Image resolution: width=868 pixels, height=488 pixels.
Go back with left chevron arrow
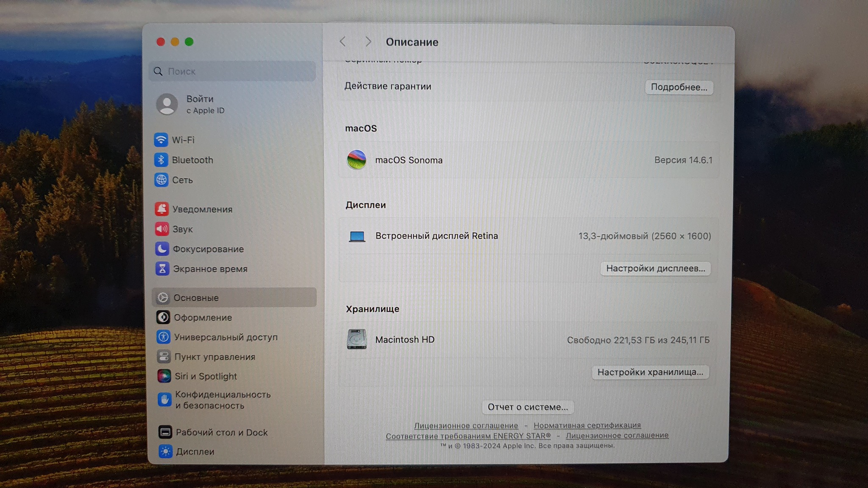pos(343,42)
